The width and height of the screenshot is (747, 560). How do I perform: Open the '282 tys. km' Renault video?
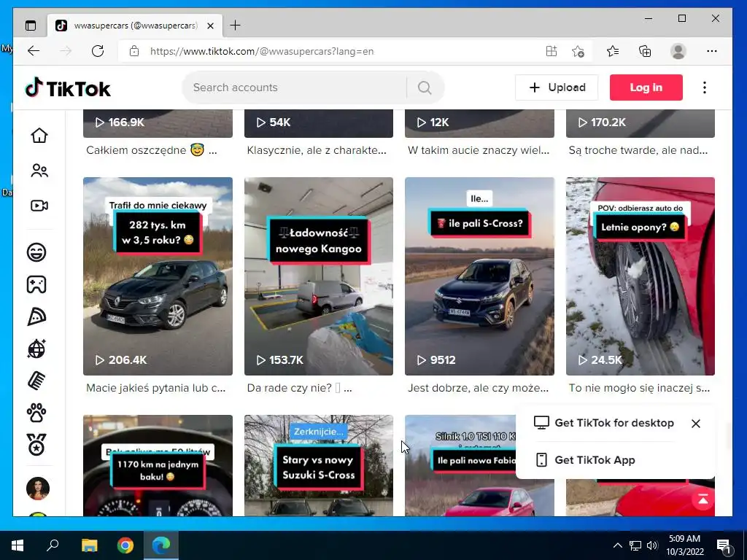click(158, 276)
